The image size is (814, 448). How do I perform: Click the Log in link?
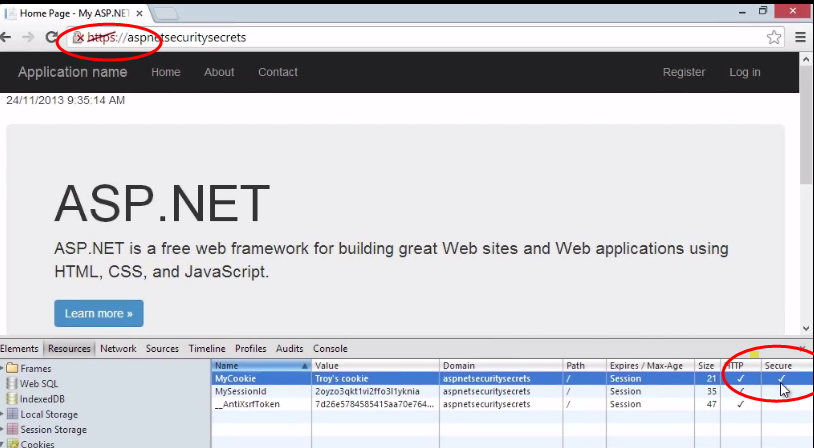744,72
